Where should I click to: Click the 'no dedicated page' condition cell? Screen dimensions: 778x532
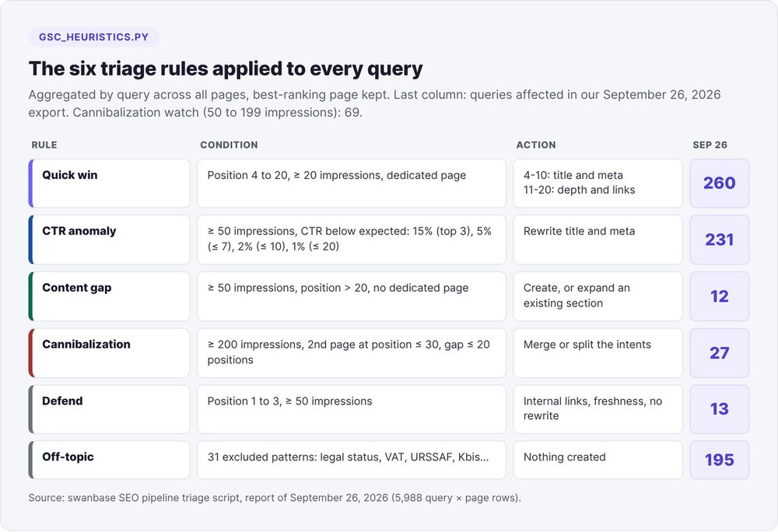(352, 296)
